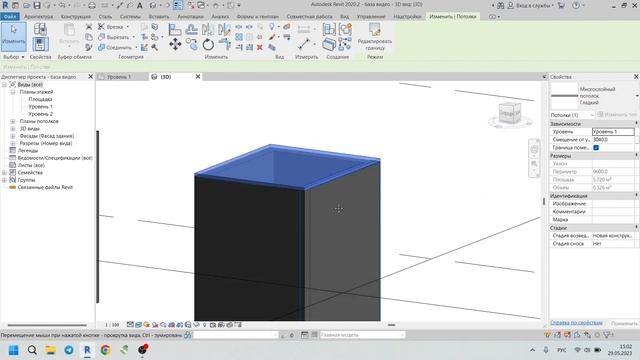Click the red Delete X icon
Viewport: 640px width, 360px height.
[260, 47]
